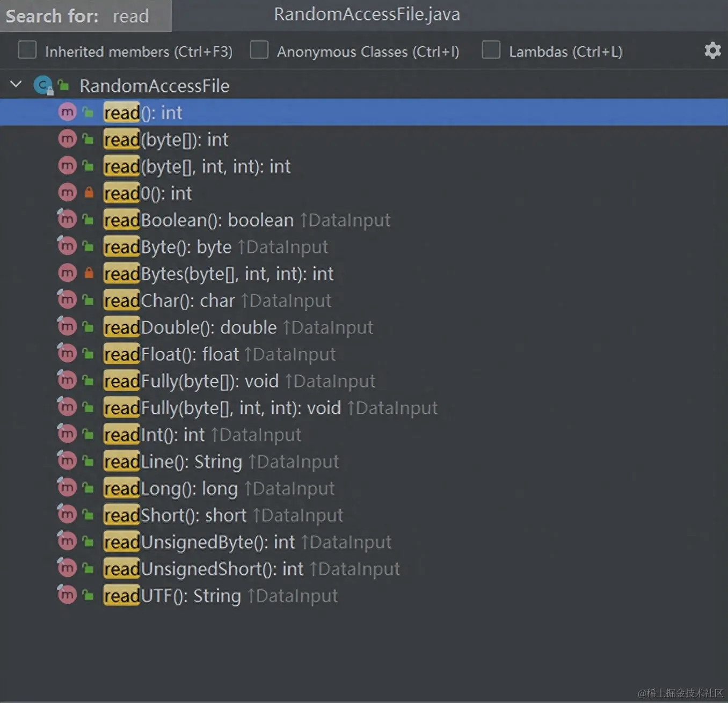Click method icon beside readBytes

[x=67, y=273]
